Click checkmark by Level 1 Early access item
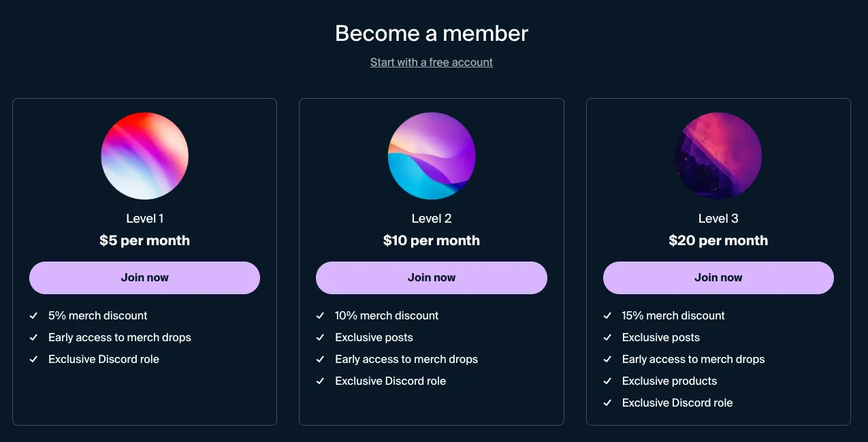The width and height of the screenshot is (868, 442). (33, 338)
